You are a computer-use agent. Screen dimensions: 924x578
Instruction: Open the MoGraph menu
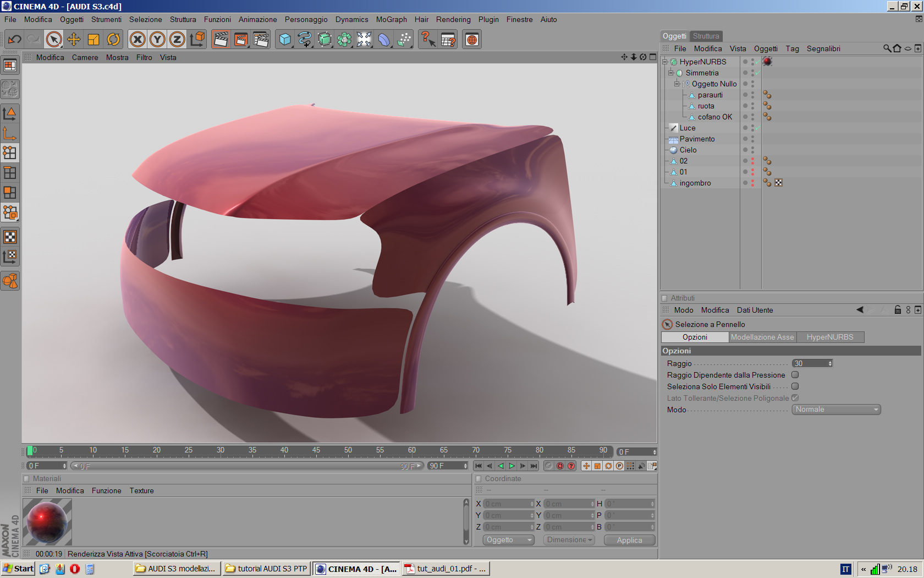point(391,19)
